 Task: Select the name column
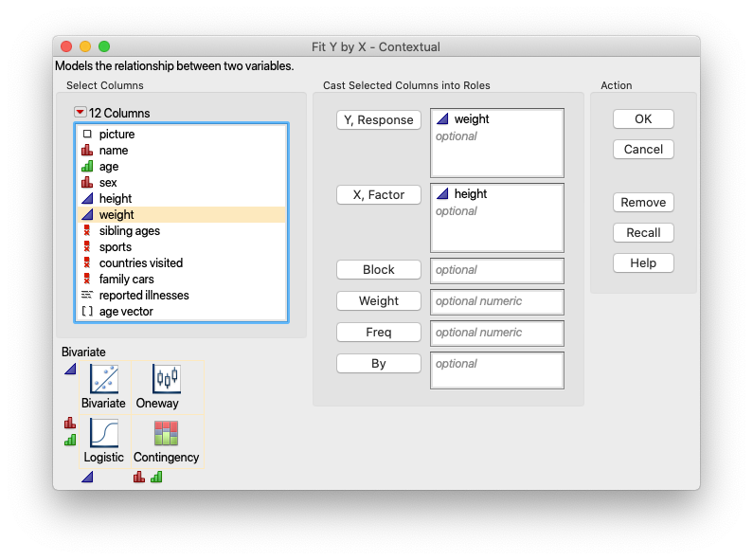click(182, 151)
